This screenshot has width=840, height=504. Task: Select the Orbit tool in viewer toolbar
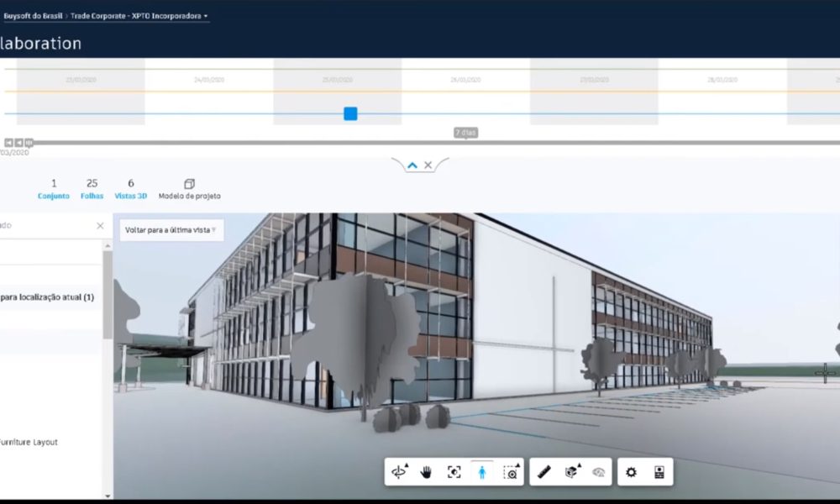click(399, 472)
